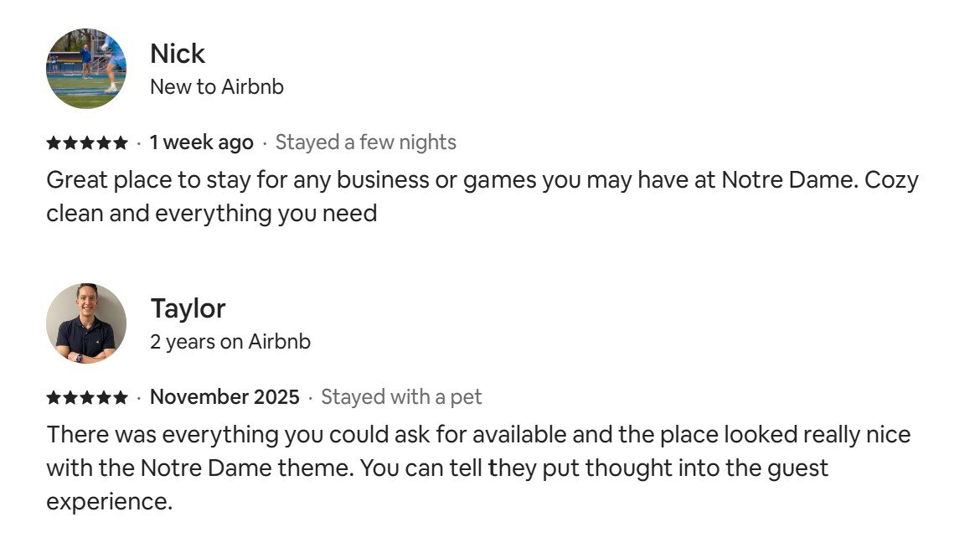Image resolution: width=980 pixels, height=548 pixels.
Task: Click the '2 years on Airbnb' label
Action: click(x=230, y=342)
